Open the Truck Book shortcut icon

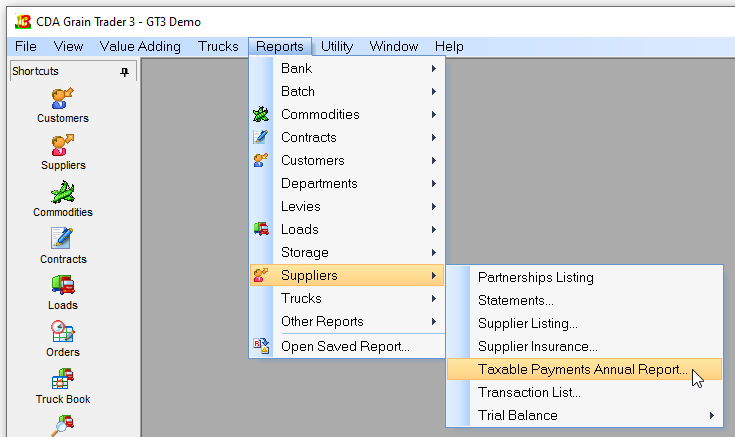(x=63, y=379)
